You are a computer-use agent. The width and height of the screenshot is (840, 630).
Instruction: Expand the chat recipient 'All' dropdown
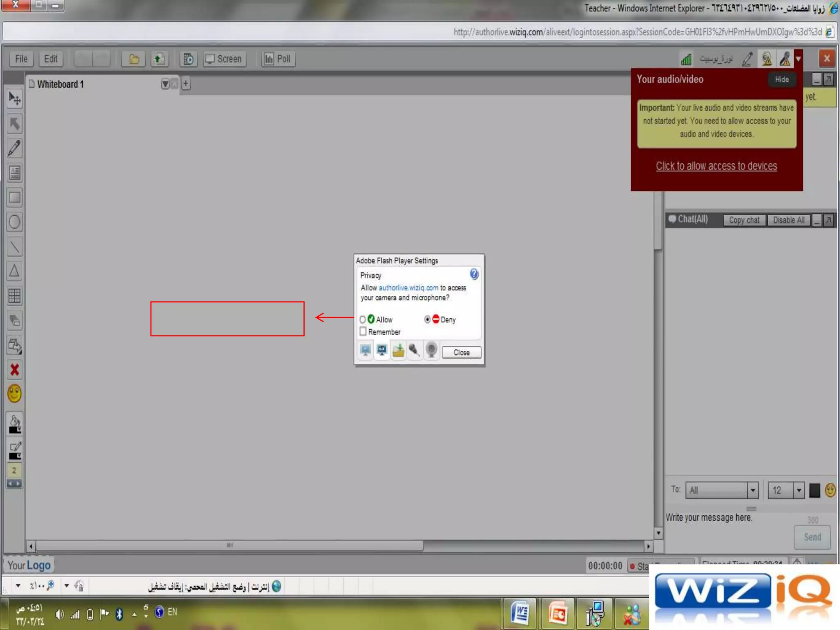point(753,490)
